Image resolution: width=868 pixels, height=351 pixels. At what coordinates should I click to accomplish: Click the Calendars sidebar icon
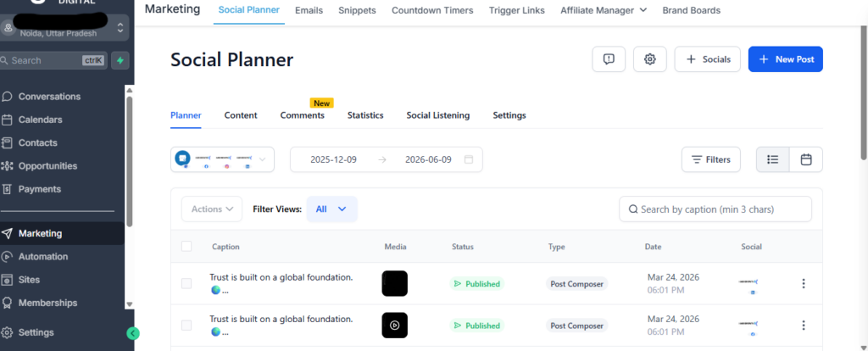pos(7,120)
